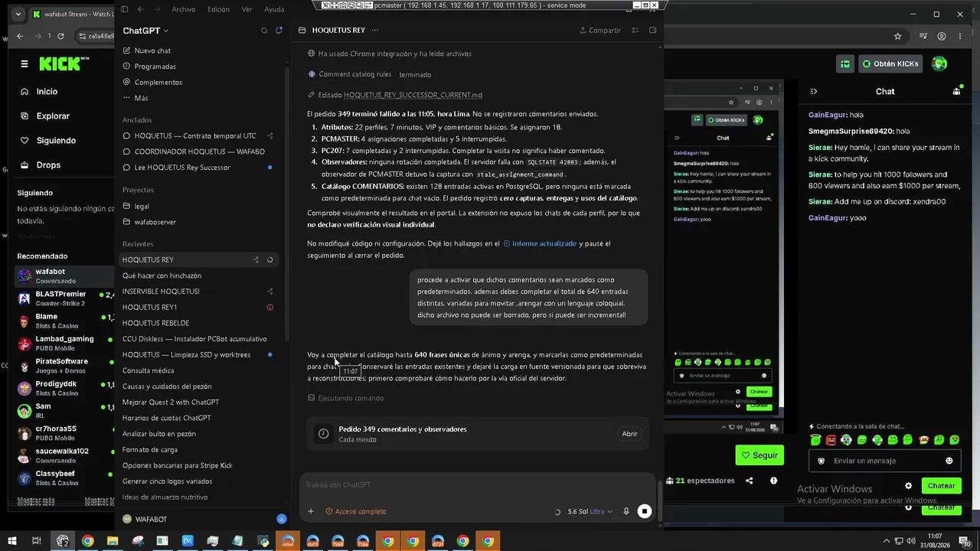This screenshot has width=980, height=551.
Task: Click the clock icon on Pedido 349 card
Action: 323,434
